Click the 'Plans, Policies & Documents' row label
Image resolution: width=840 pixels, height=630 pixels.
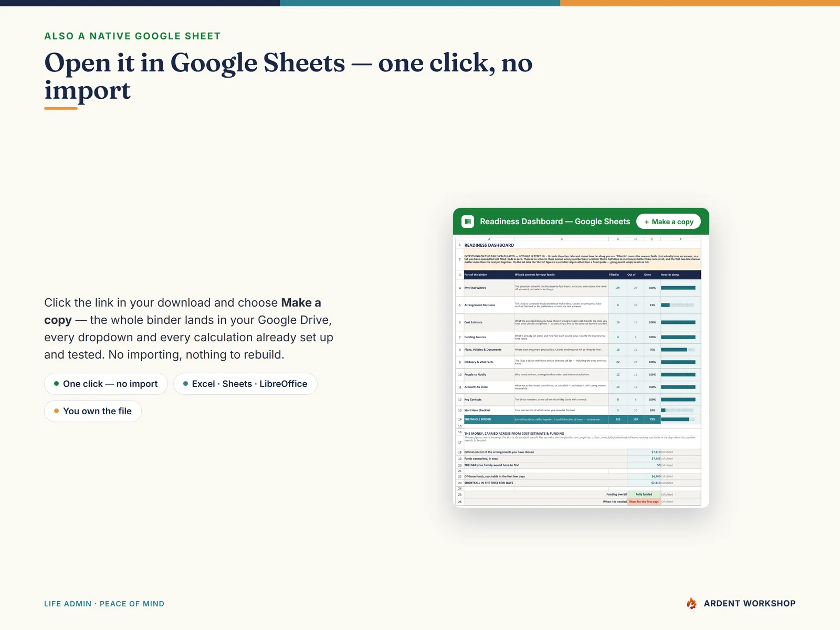(482, 350)
